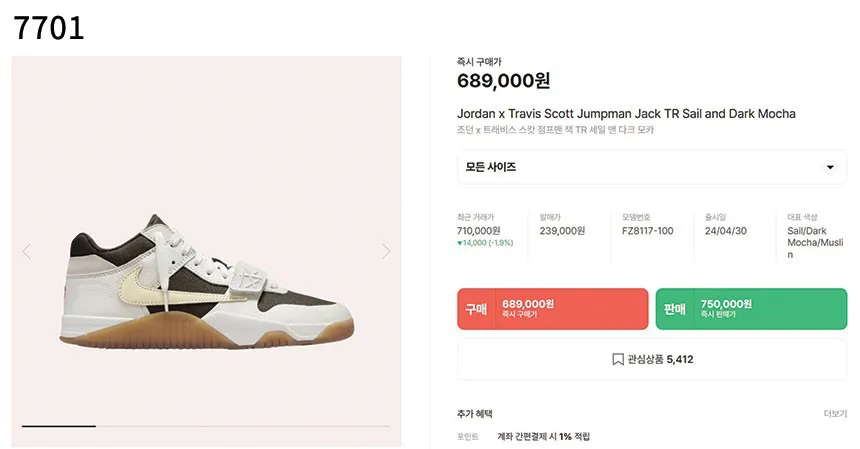Screen dimensions: 860x449
Task: Click the 발매가 239,000원 release price
Action: (x=562, y=231)
